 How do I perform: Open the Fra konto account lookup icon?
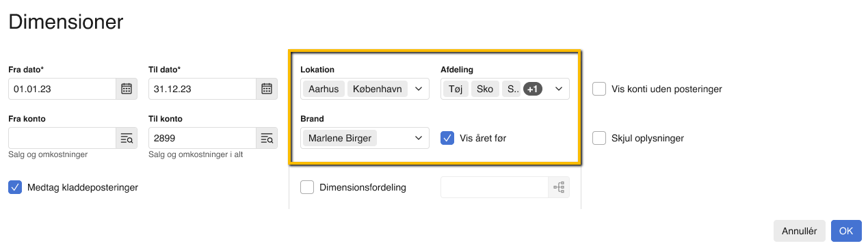click(127, 138)
